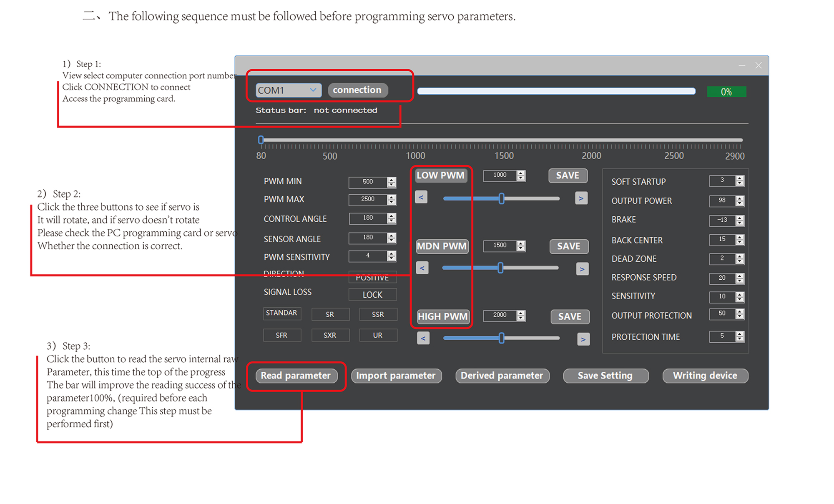Screen dimensions: 834x504
Task: Click the OUTPUT PROTECTION spinner arrows
Action: 740,314
